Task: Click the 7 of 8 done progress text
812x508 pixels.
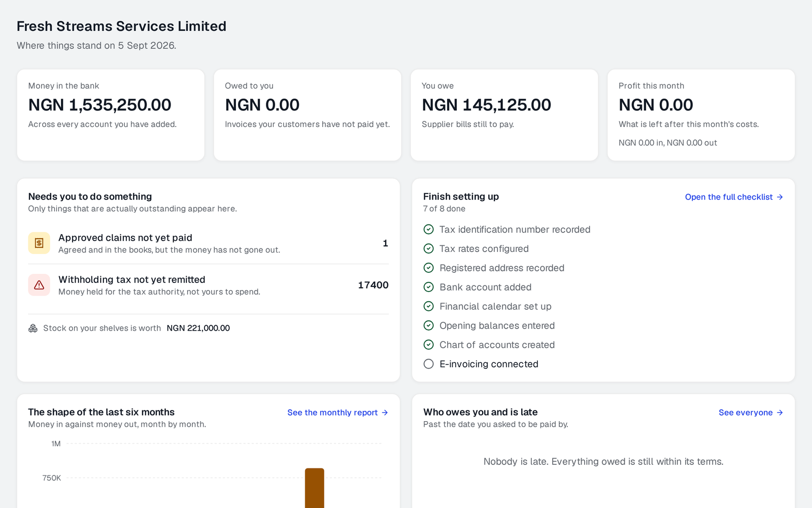Action: [444, 209]
